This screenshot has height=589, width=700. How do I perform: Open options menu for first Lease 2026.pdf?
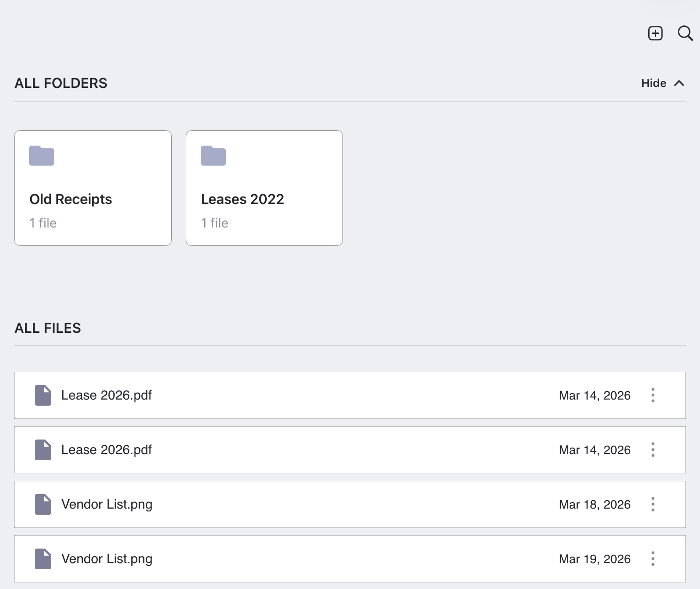pyautogui.click(x=653, y=395)
